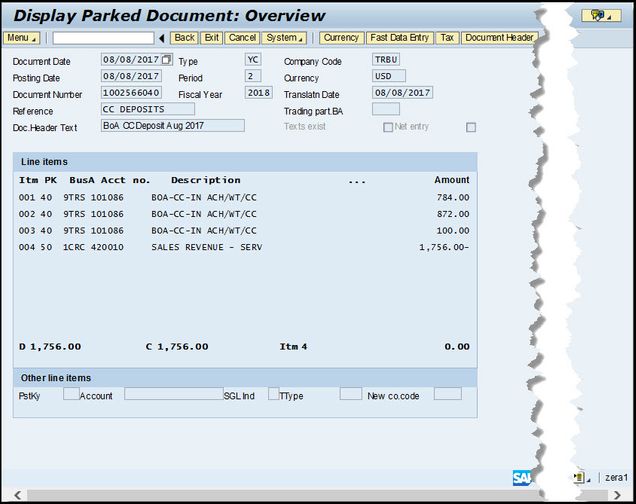Open the System dropdown menu
This screenshot has height=504, width=636.
click(284, 38)
